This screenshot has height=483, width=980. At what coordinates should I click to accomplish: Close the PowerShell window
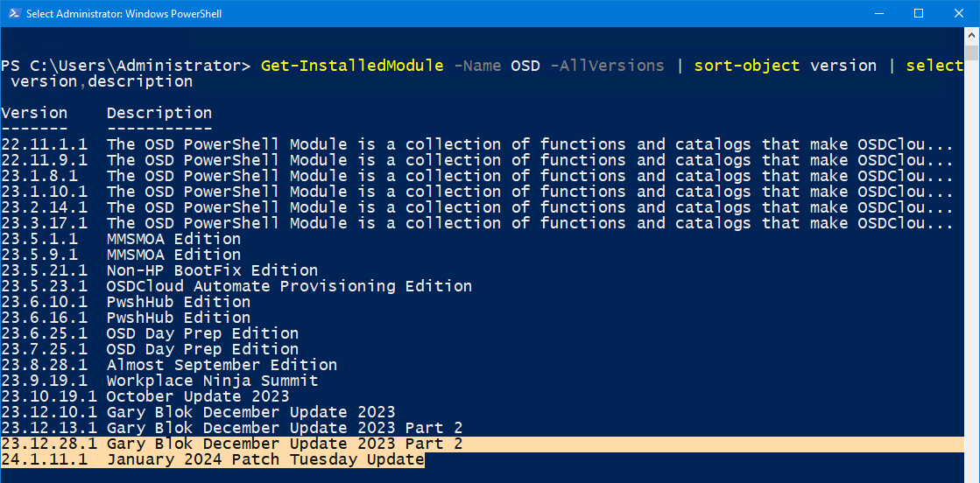(959, 13)
